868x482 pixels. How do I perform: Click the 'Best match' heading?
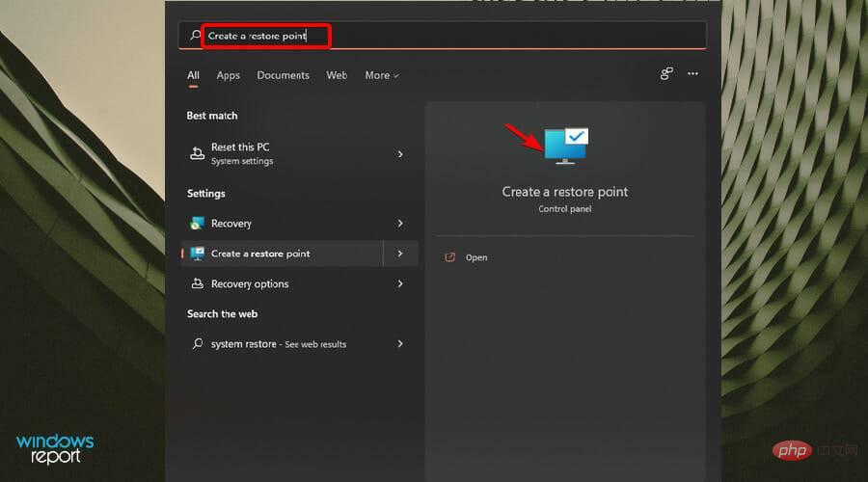pos(212,116)
